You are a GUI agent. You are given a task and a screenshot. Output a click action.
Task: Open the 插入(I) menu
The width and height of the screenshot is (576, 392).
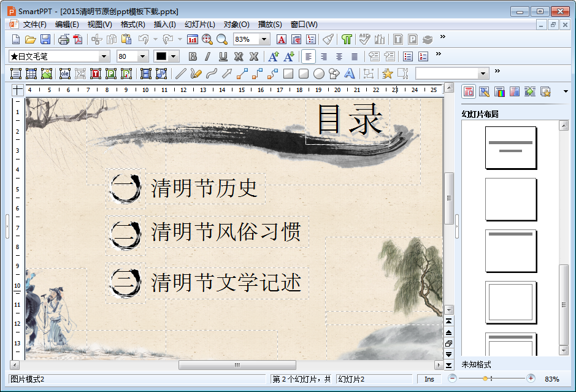[164, 25]
